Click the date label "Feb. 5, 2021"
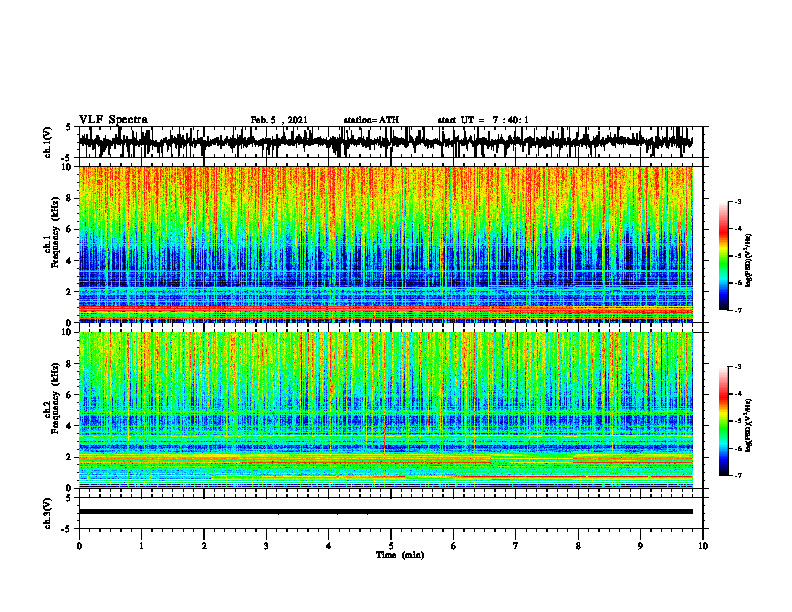The image size is (792, 612). tap(279, 120)
